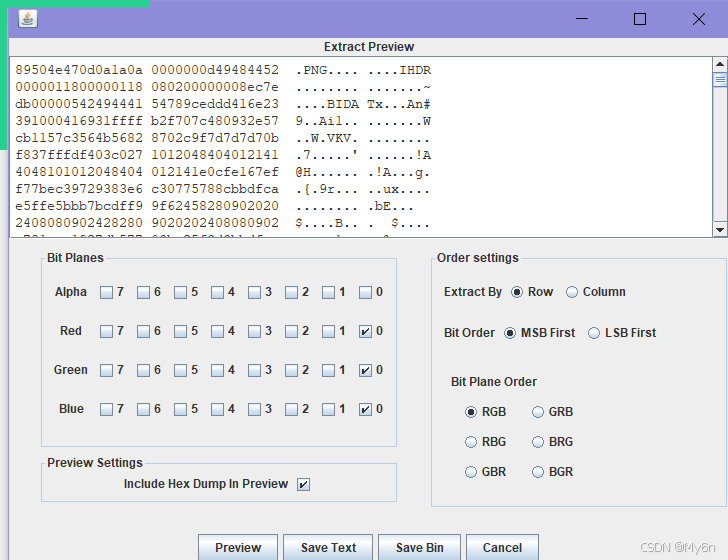Toggle Green bit plane 6
Viewport: 728px width, 560px height.
pos(143,370)
